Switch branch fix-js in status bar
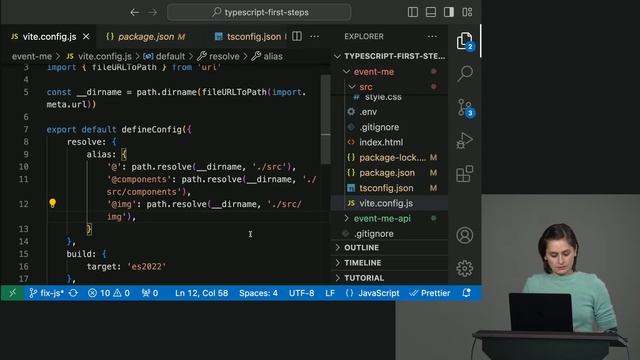Screen dimensions: 640x360 (46, 293)
